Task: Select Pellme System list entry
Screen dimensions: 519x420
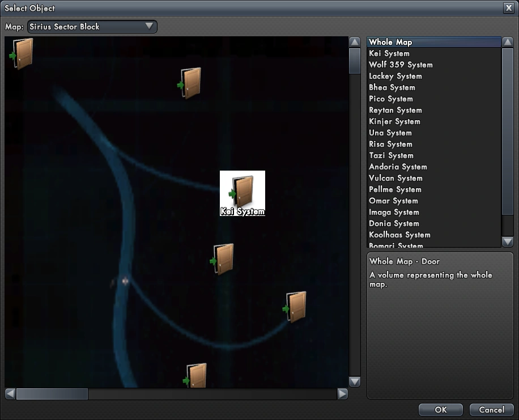Action: tap(434, 189)
